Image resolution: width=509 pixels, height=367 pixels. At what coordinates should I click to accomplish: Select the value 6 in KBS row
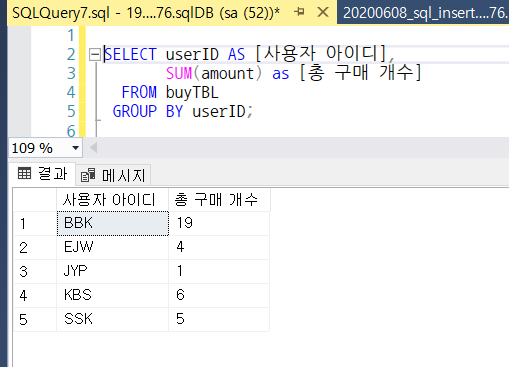coord(219,295)
